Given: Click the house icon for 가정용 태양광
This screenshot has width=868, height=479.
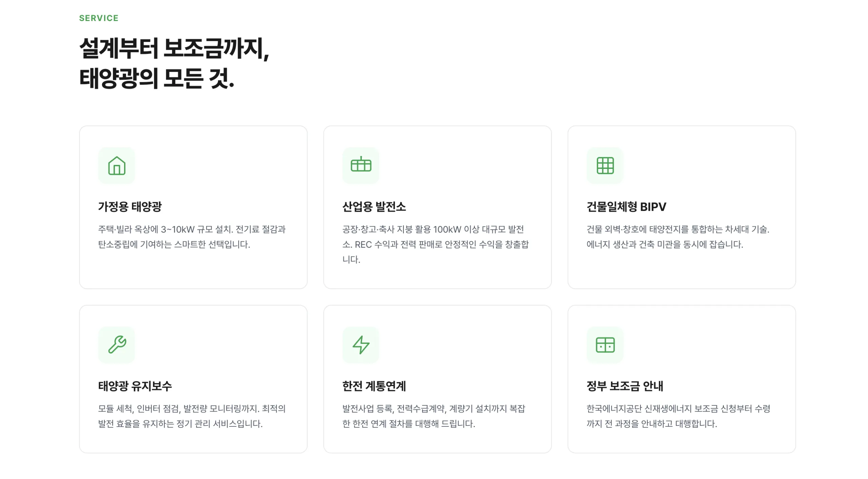Looking at the screenshot, I should point(116,166).
